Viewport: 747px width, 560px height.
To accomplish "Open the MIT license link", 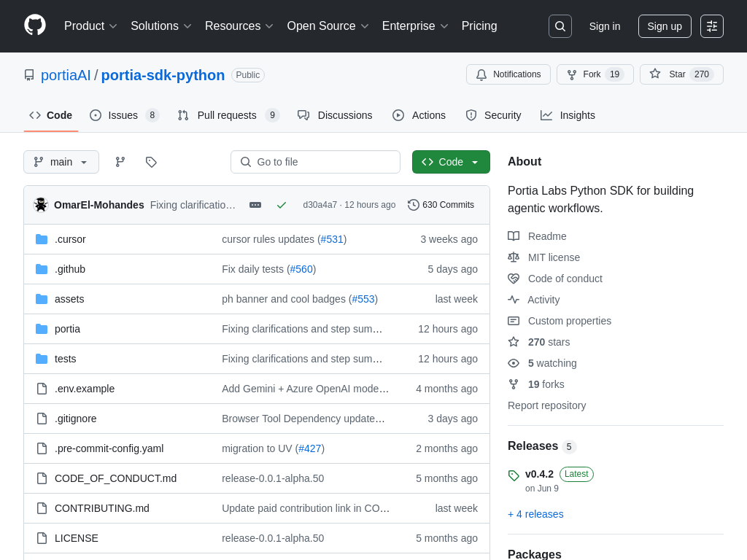I will [x=554, y=257].
